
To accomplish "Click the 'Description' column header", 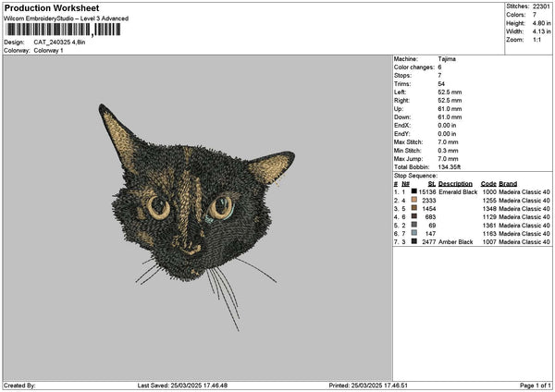I will click(x=455, y=184).
